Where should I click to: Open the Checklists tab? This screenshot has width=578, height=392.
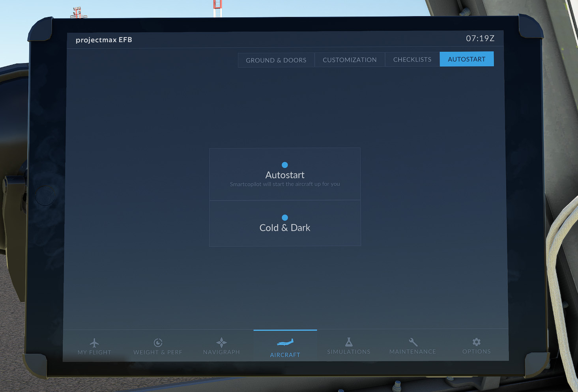[x=412, y=59]
